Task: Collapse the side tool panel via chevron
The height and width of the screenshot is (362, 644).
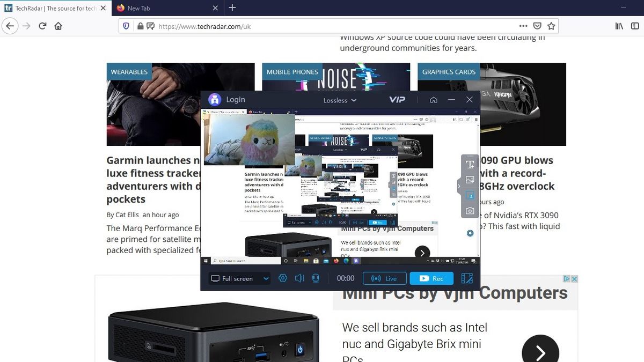Action: point(459,187)
